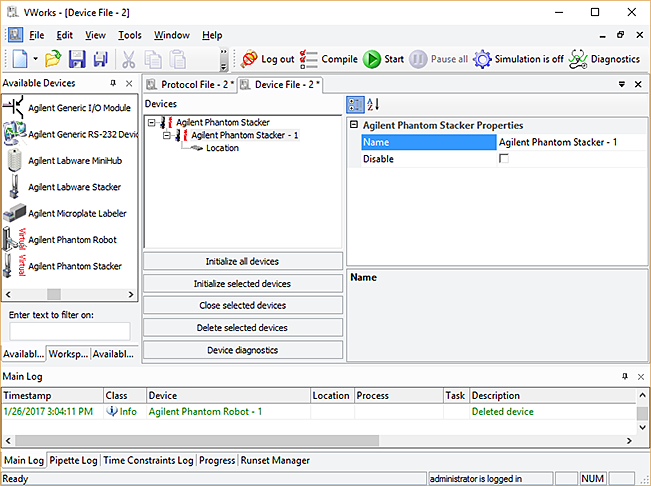Click the Compile toolbar icon
The image size is (651, 486).
coord(309,59)
